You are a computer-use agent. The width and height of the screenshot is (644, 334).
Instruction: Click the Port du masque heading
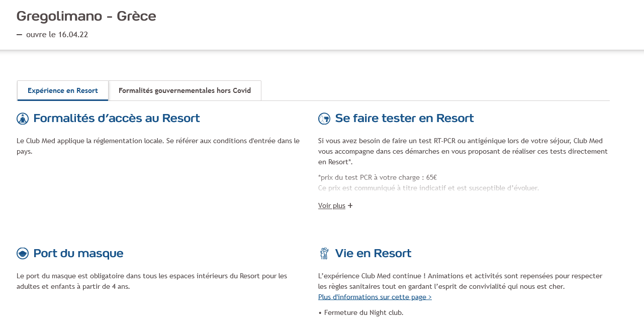tap(78, 254)
